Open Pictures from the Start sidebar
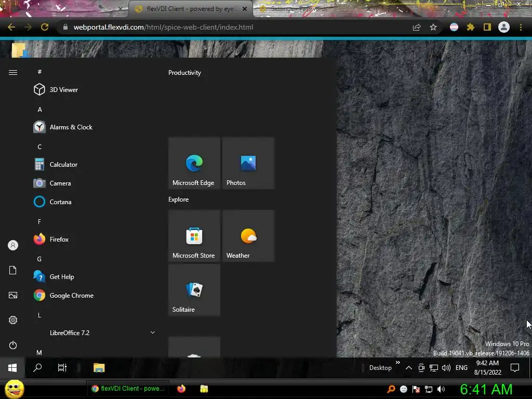This screenshot has width=532, height=399. click(x=13, y=295)
